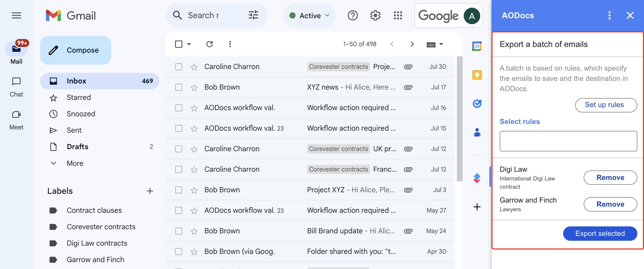Click Set up rules button
Viewport: 644px width, 269px height.
click(606, 105)
